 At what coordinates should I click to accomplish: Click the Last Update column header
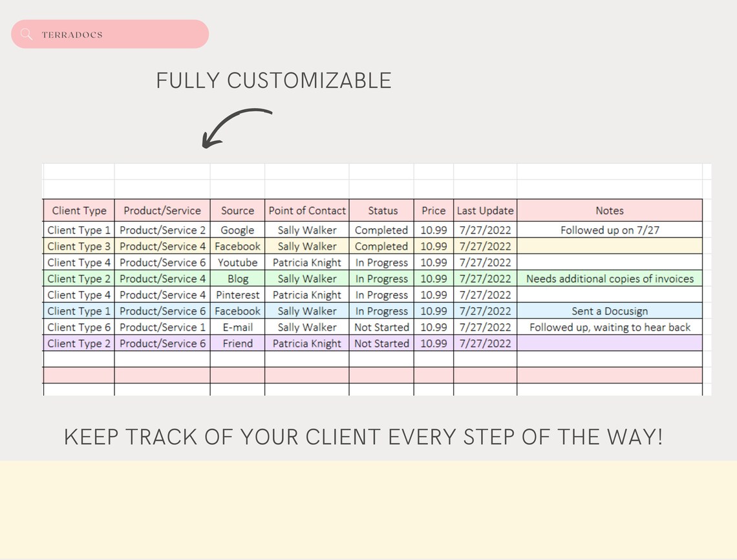point(485,210)
